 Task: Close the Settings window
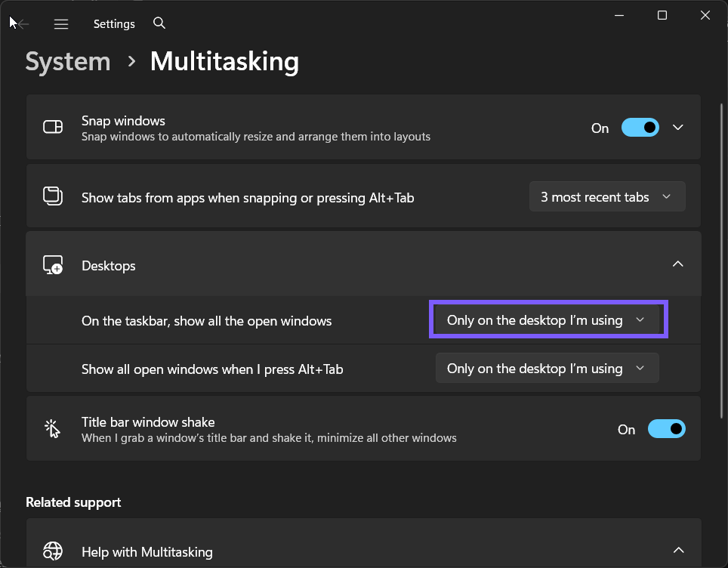pos(705,15)
